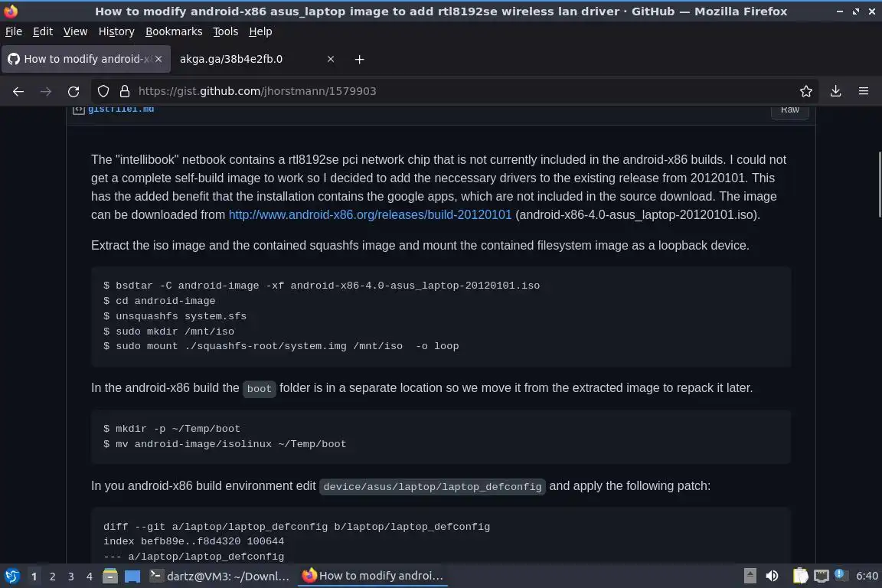
Task: Open clipboard manager tray icon
Action: pos(800,576)
